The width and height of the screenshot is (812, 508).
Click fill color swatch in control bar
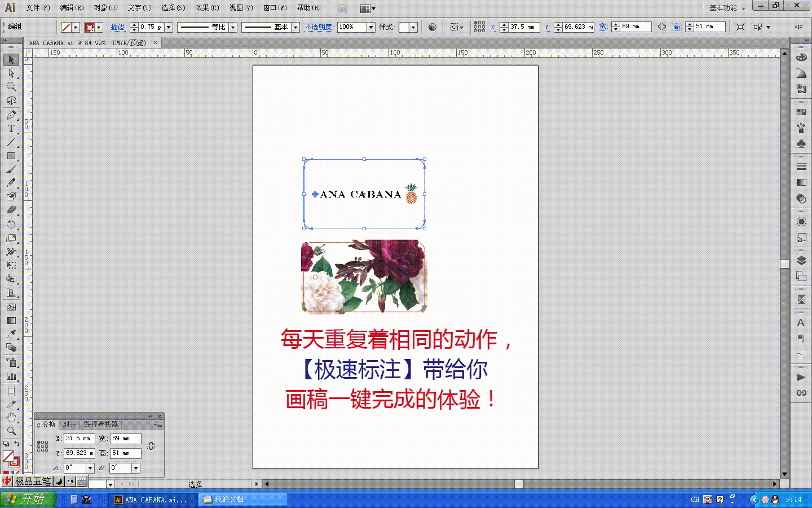click(x=66, y=27)
